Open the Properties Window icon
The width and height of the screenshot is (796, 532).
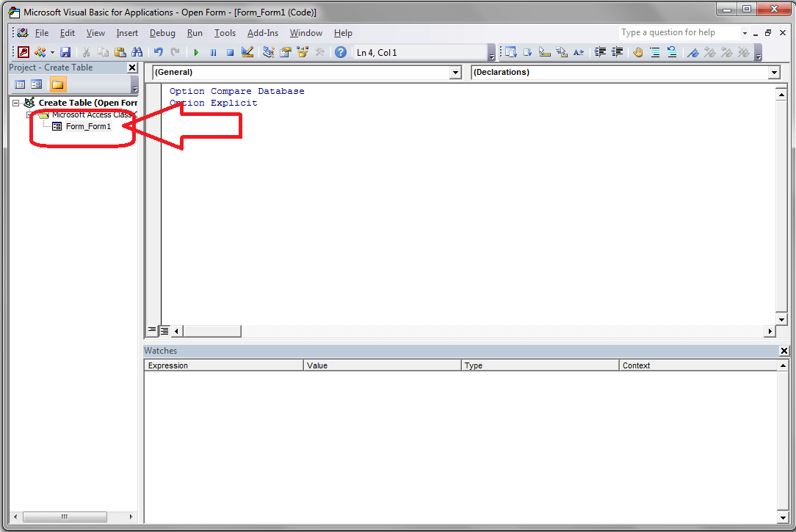tap(286, 51)
